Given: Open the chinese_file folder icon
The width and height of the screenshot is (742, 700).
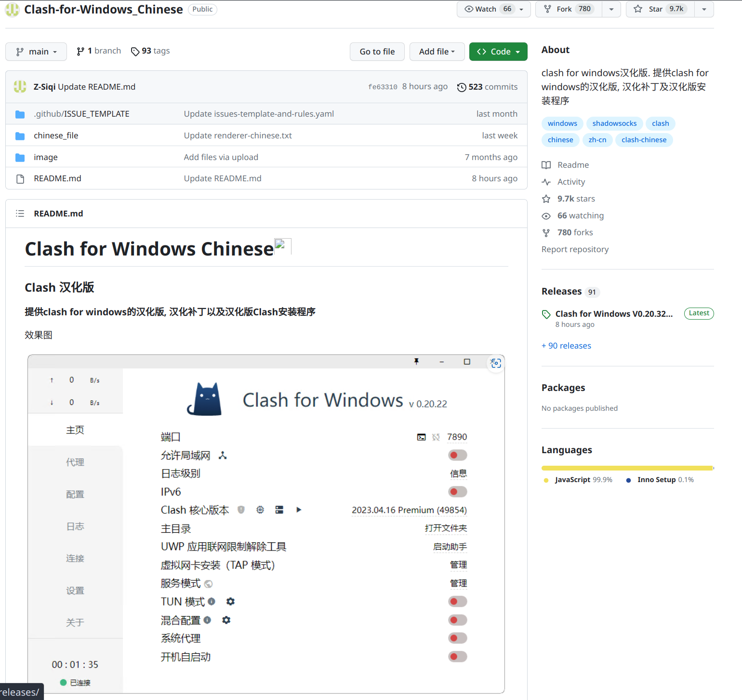Looking at the screenshot, I should pos(20,135).
